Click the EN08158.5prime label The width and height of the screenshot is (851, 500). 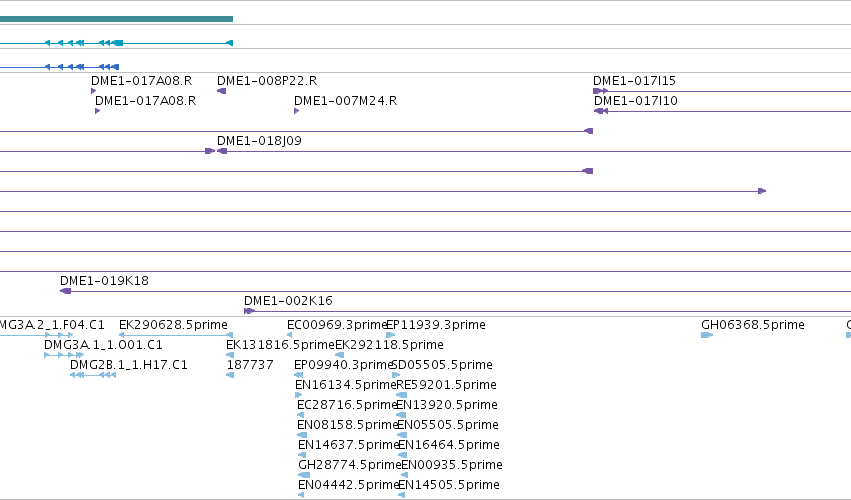(x=348, y=426)
